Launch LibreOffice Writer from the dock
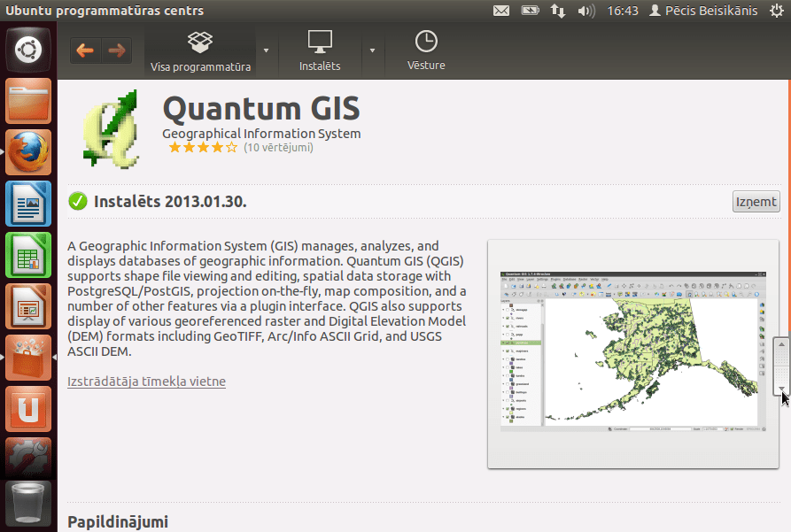 (28, 204)
